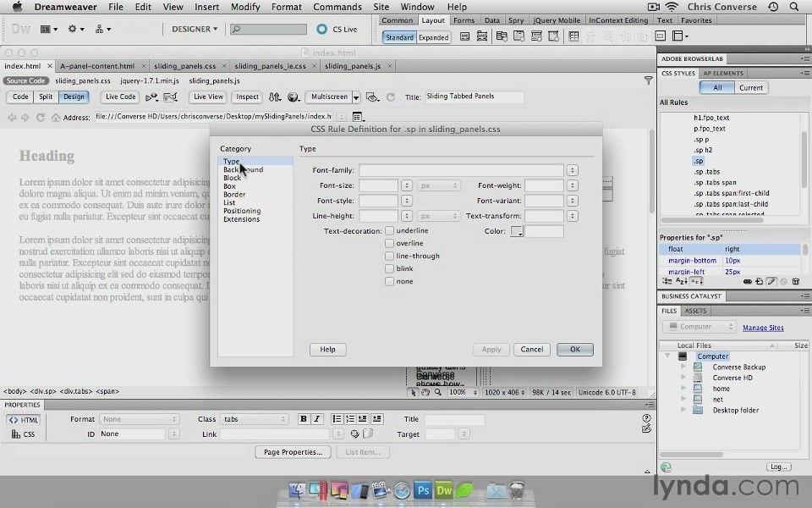Open Finder in the Dock
812x508 pixels.
pyautogui.click(x=297, y=490)
